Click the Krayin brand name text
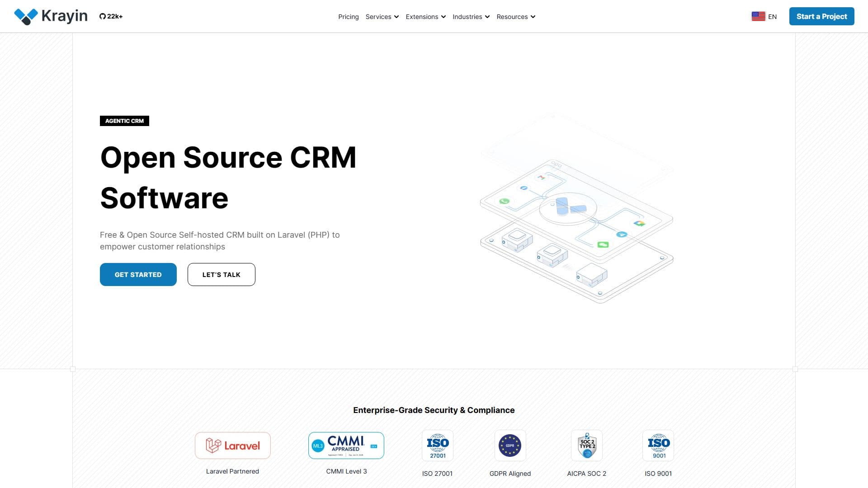Image resolution: width=868 pixels, height=488 pixels. pos(64,16)
